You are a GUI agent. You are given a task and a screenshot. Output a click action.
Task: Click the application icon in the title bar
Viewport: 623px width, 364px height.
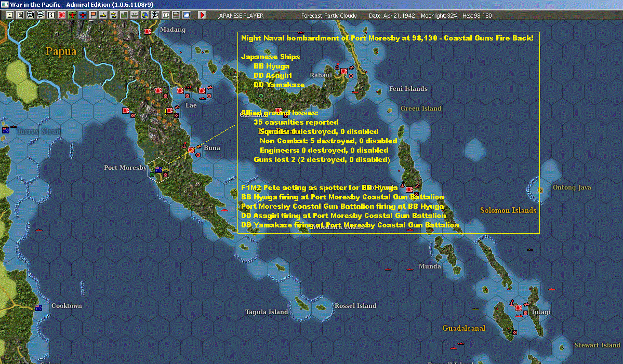pos(4,4)
